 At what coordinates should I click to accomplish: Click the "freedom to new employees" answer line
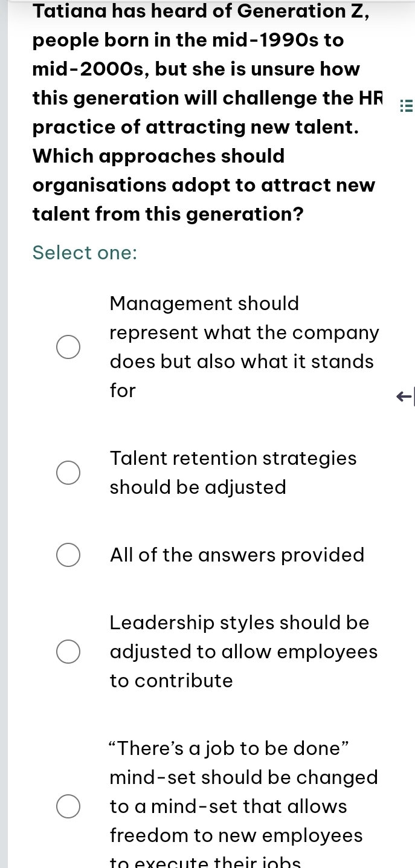pyautogui.click(x=236, y=835)
